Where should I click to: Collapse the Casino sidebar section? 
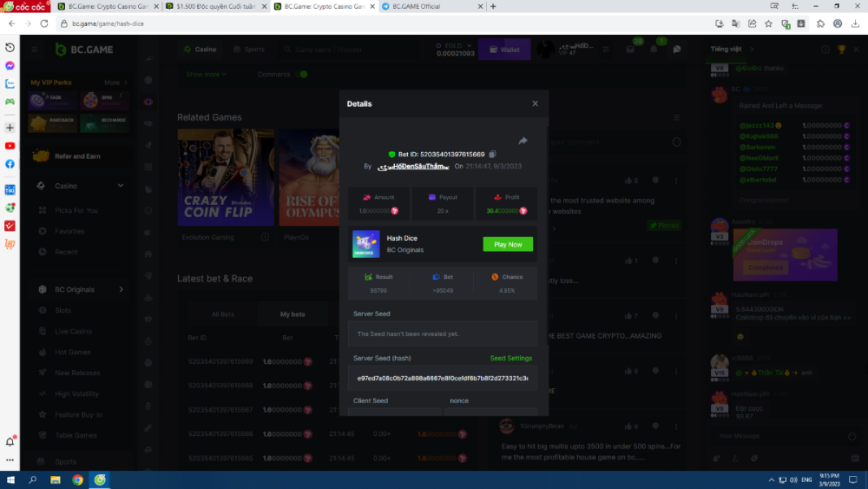(121, 186)
